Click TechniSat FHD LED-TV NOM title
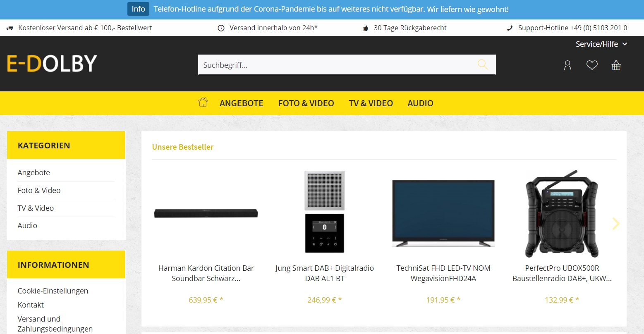Image resolution: width=644 pixels, height=334 pixels. (443, 273)
